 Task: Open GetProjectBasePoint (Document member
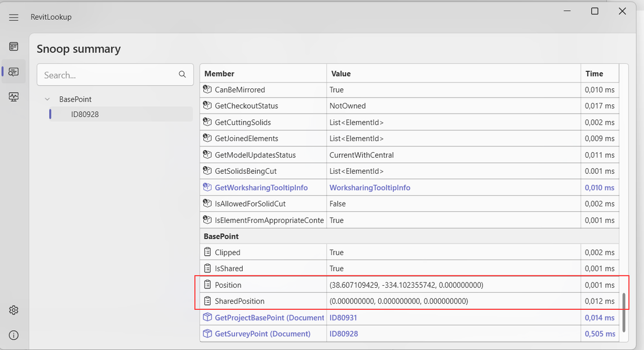[x=269, y=317]
